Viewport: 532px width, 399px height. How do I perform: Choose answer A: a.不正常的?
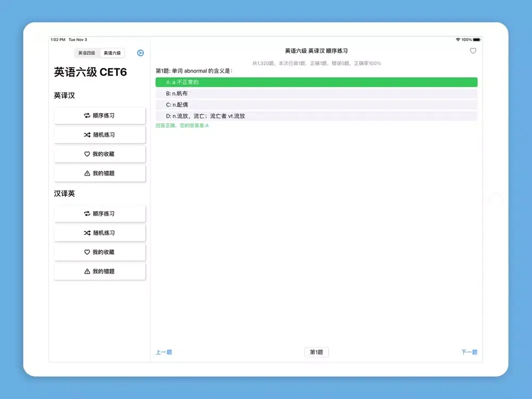coord(316,82)
